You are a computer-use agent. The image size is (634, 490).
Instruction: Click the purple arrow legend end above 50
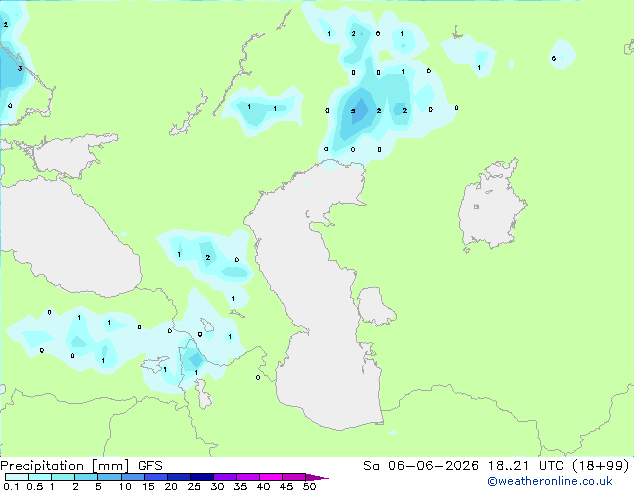[317, 477]
